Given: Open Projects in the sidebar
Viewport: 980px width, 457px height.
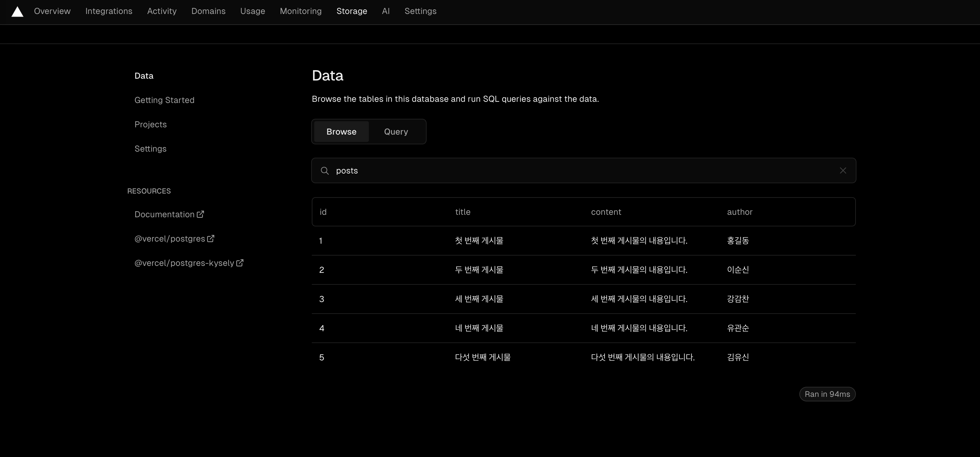Looking at the screenshot, I should tap(150, 125).
